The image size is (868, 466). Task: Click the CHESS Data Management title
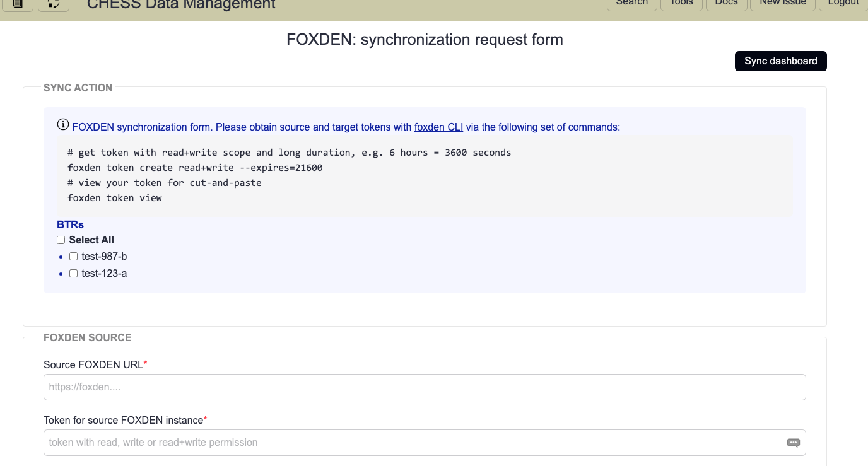click(x=181, y=5)
